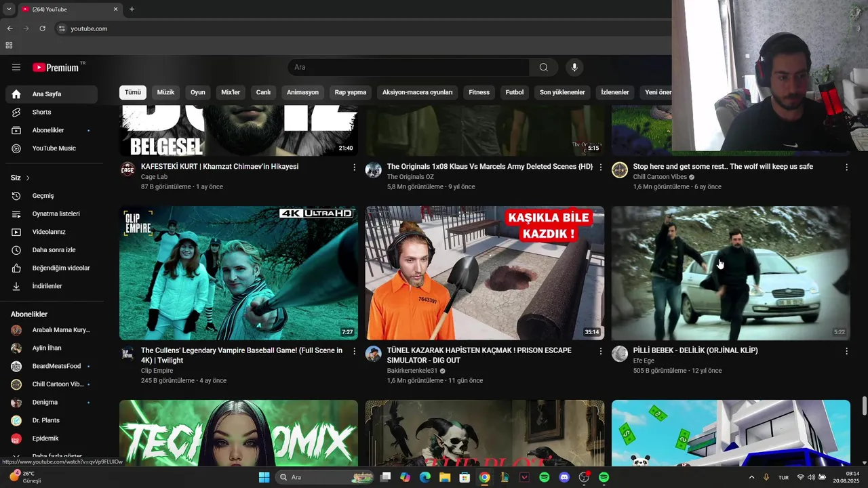This screenshot has width=868, height=488.
Task: Open The Originals OZ channel avatar
Action: [374, 169]
